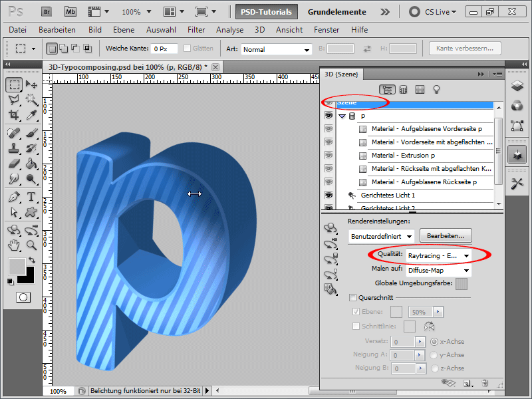
Task: Switch to Grundelemente workspace
Action: point(337,12)
